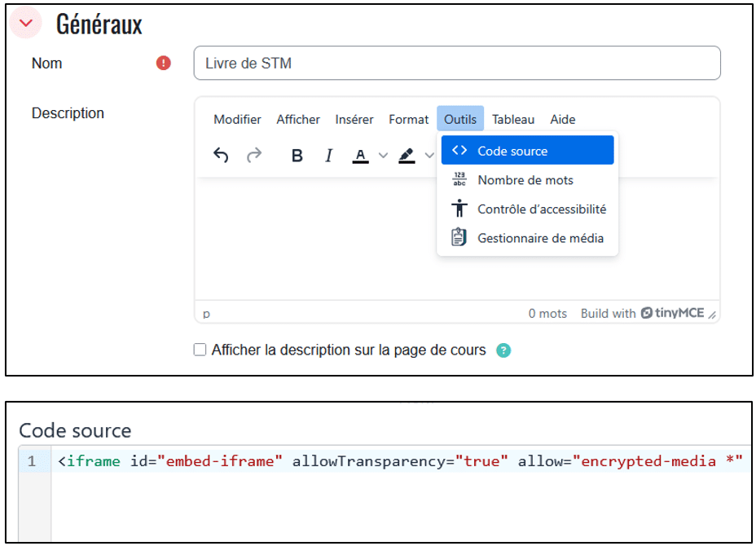Image resolution: width=756 pixels, height=546 pixels.
Task: Open the Tableau menu
Action: pyautogui.click(x=513, y=119)
